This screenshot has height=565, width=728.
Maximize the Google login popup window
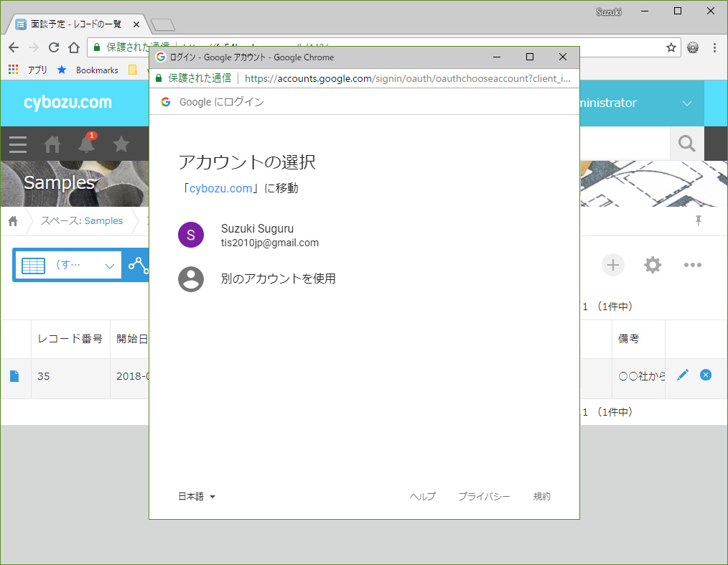pyautogui.click(x=530, y=57)
